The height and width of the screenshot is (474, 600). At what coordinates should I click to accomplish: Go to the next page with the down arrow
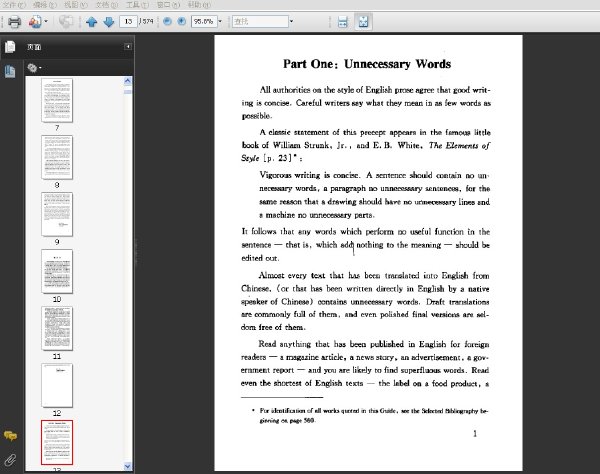[x=109, y=22]
